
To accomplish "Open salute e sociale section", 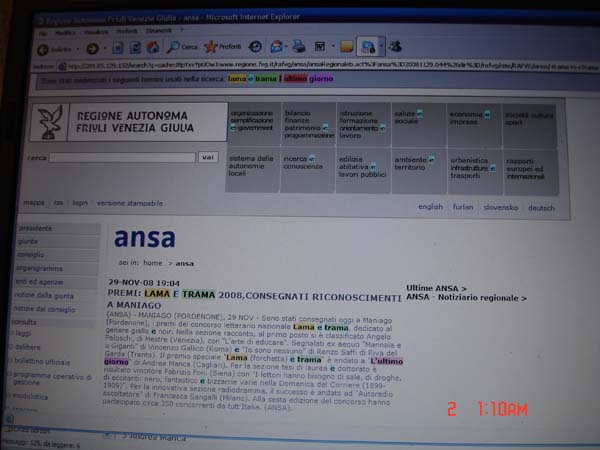I will (x=419, y=125).
